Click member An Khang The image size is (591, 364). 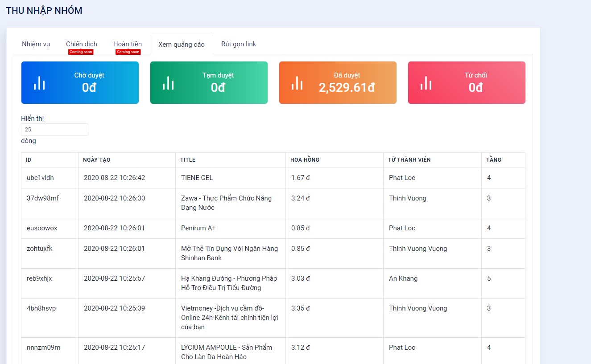(x=403, y=278)
